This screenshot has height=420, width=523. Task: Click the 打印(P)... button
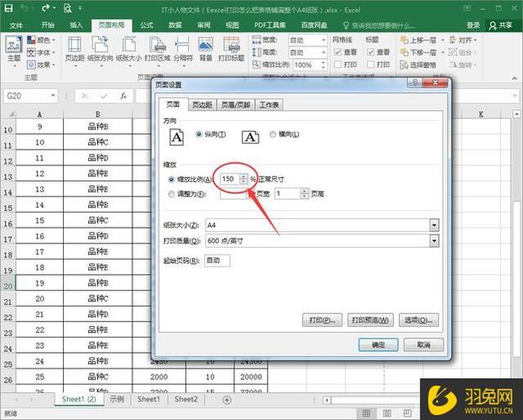(322, 320)
